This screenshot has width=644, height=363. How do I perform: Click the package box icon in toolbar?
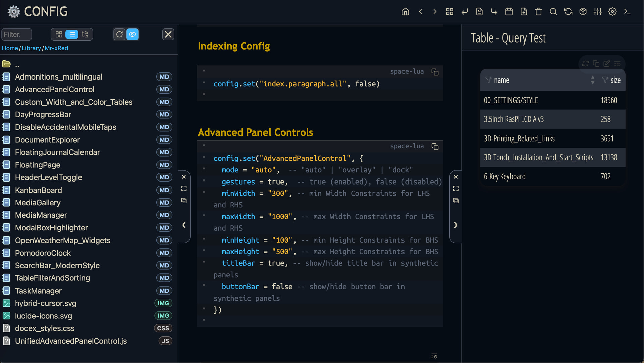[x=583, y=12]
